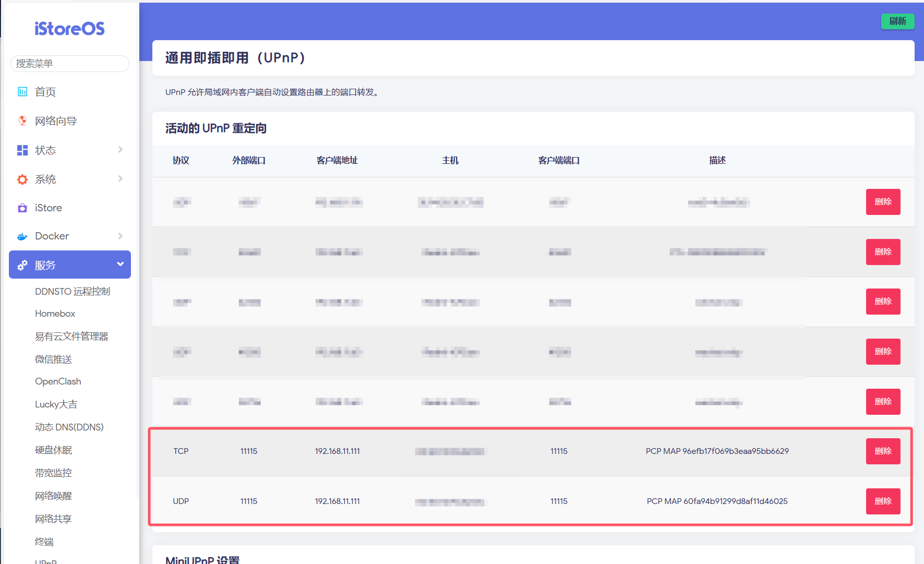Collapse the 服务 menu chevron
This screenshot has height=564, width=924.
121,264
